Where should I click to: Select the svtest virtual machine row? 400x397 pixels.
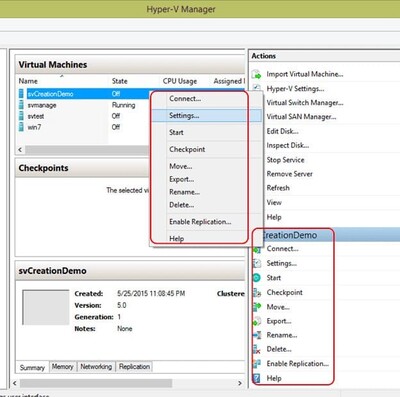coord(83,116)
